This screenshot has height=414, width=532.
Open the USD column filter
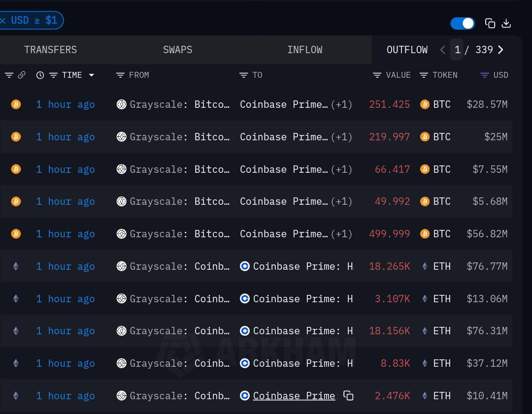[485, 75]
